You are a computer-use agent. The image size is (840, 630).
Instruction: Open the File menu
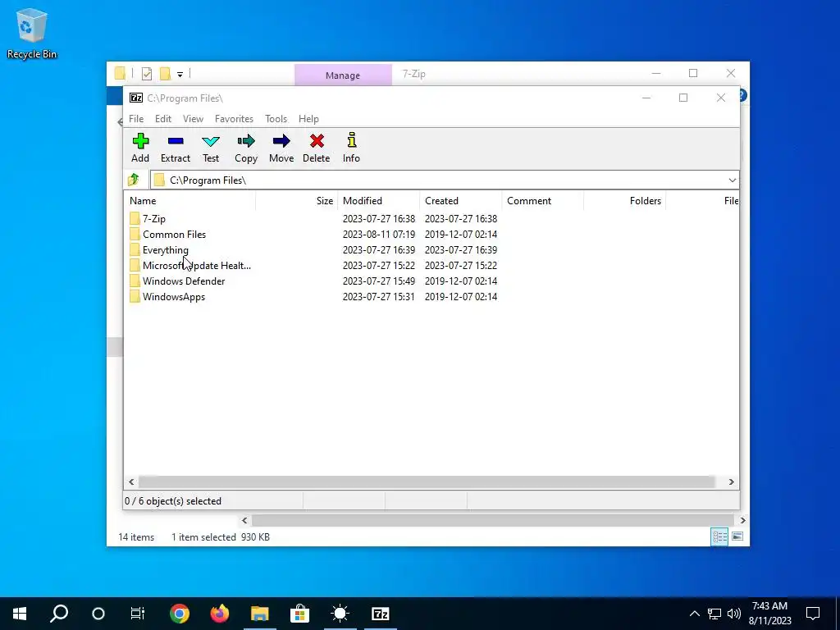tap(136, 118)
